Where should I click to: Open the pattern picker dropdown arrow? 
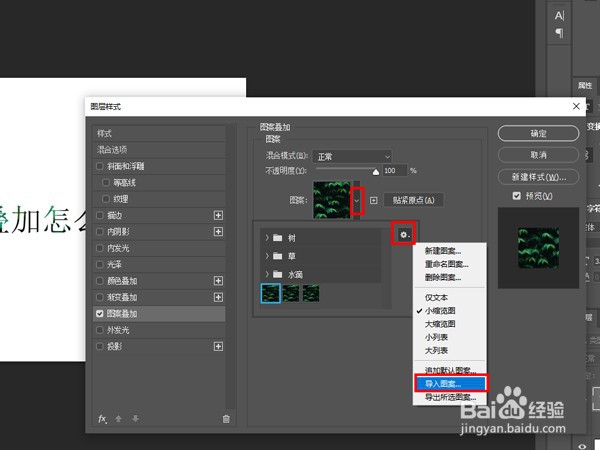click(x=357, y=201)
